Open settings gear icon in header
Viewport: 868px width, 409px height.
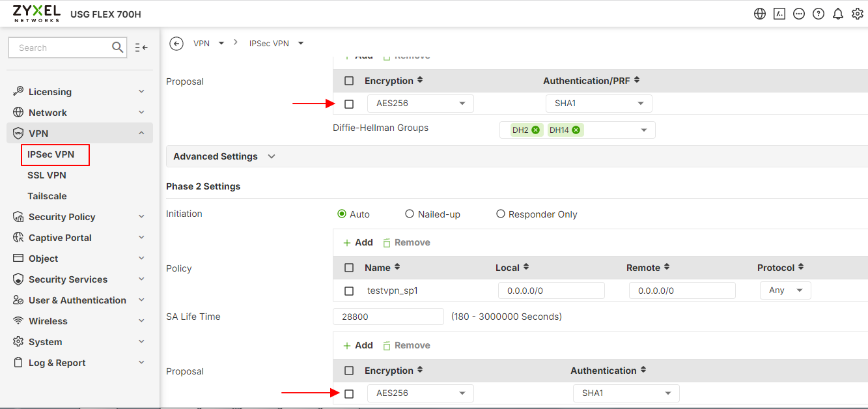point(858,14)
